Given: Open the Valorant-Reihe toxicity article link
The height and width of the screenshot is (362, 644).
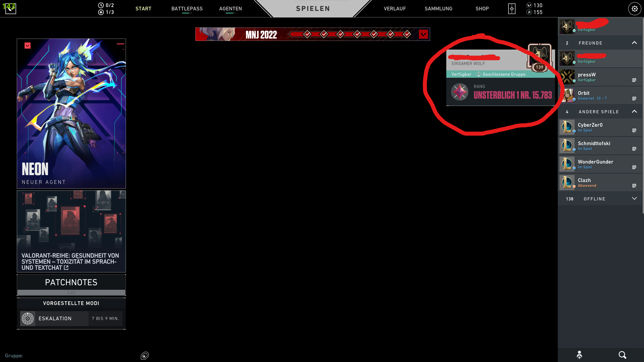Looking at the screenshot, I should coord(71,232).
